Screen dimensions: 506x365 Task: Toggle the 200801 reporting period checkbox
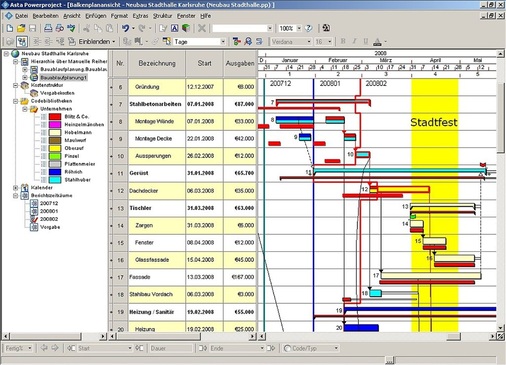34,211
